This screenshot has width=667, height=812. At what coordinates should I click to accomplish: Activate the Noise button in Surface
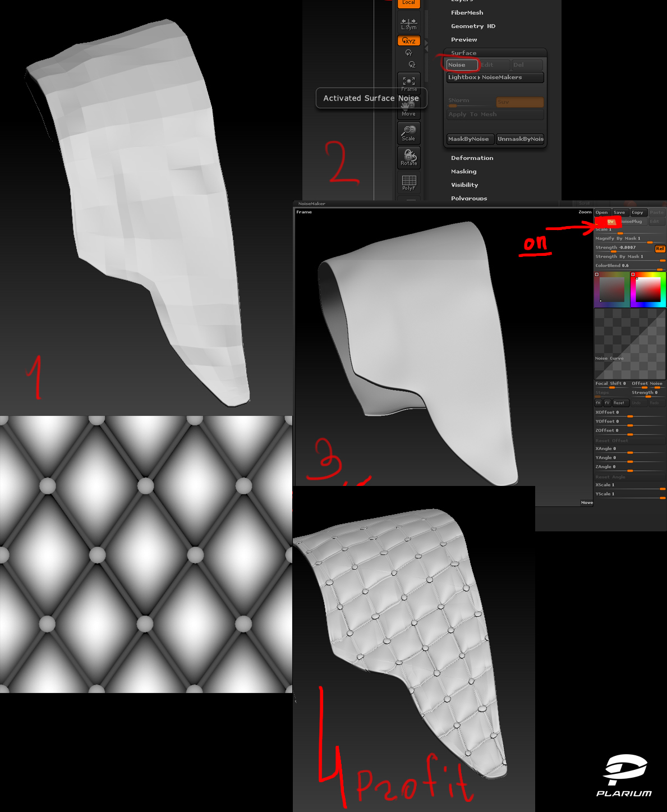462,65
